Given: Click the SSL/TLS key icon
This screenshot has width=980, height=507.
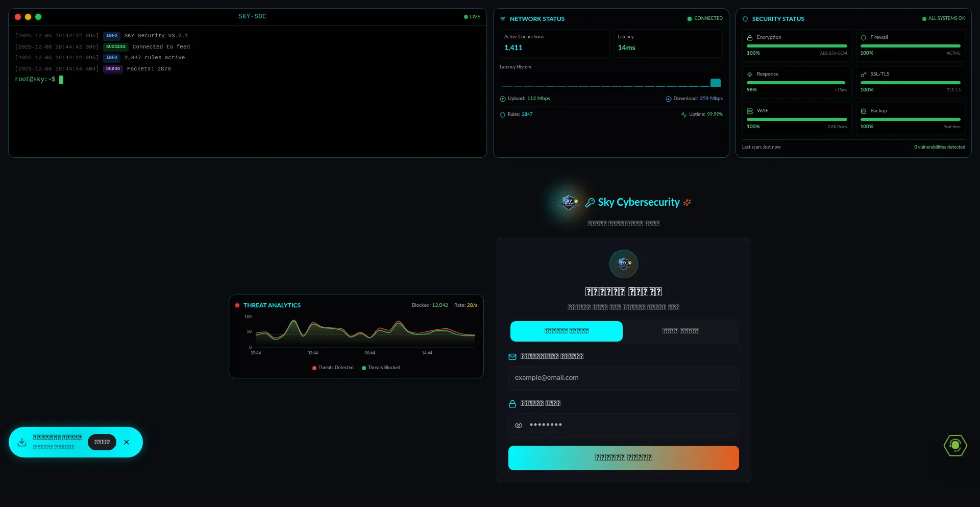Looking at the screenshot, I should 864,74.
